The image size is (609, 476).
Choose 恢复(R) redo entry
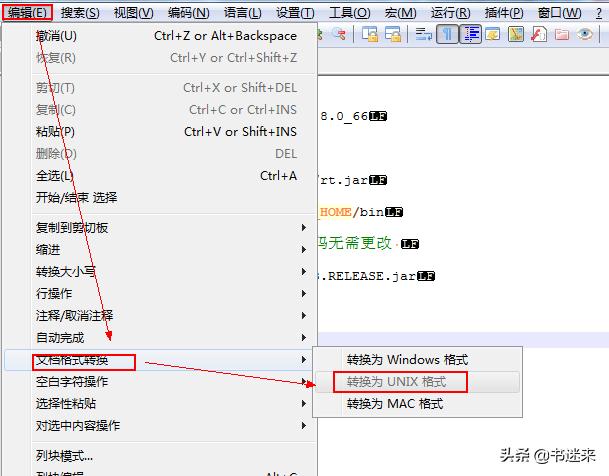pos(160,58)
